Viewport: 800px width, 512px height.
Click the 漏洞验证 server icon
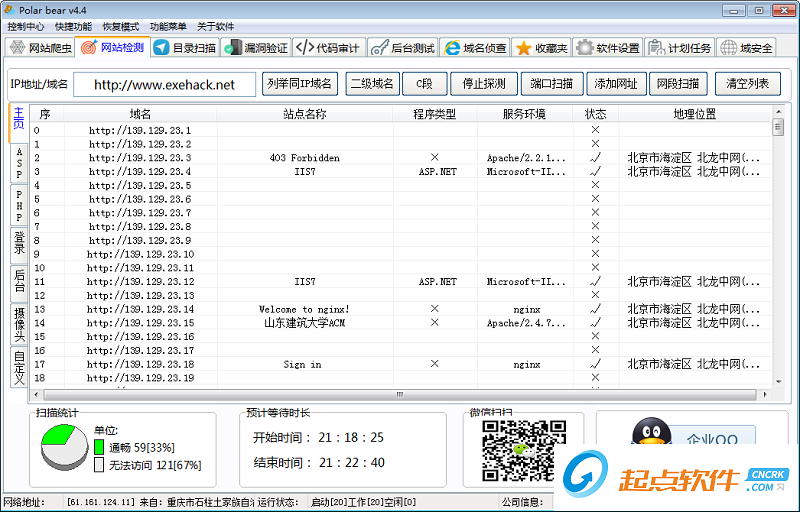233,48
